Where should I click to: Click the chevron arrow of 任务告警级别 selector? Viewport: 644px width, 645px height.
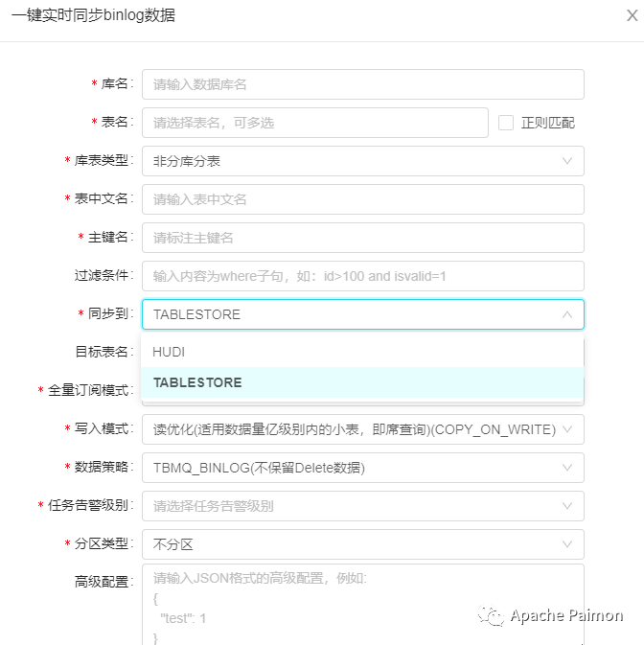[x=567, y=505]
